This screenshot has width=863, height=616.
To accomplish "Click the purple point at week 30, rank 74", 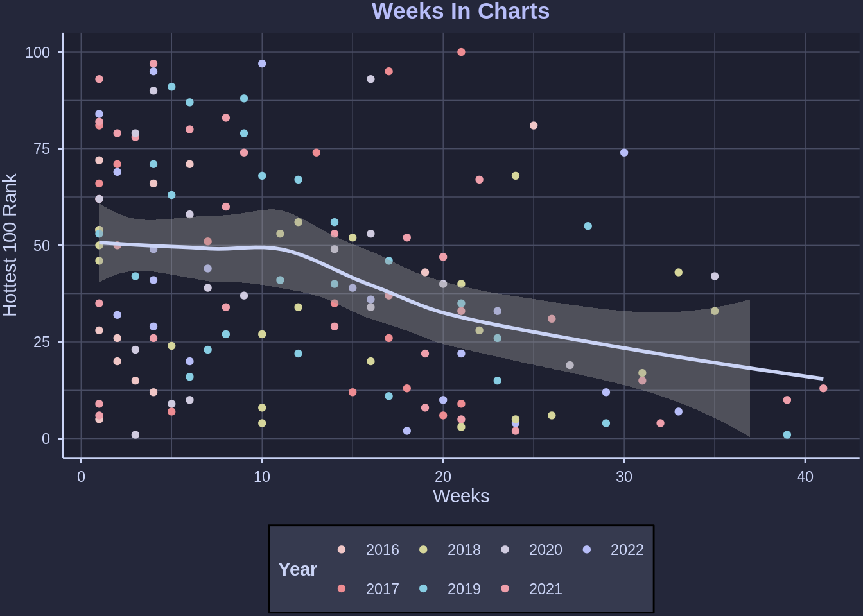I will coord(624,153).
